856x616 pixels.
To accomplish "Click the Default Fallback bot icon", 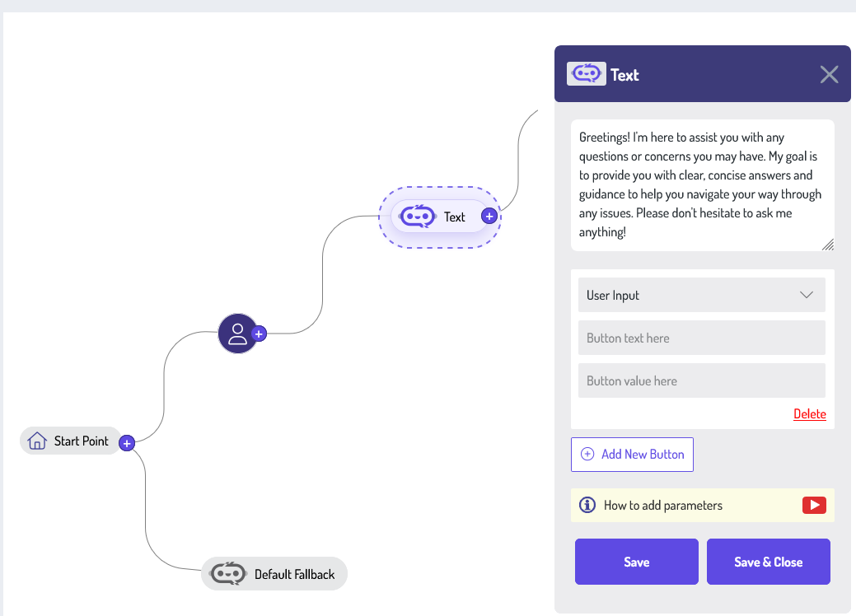I will click(228, 574).
